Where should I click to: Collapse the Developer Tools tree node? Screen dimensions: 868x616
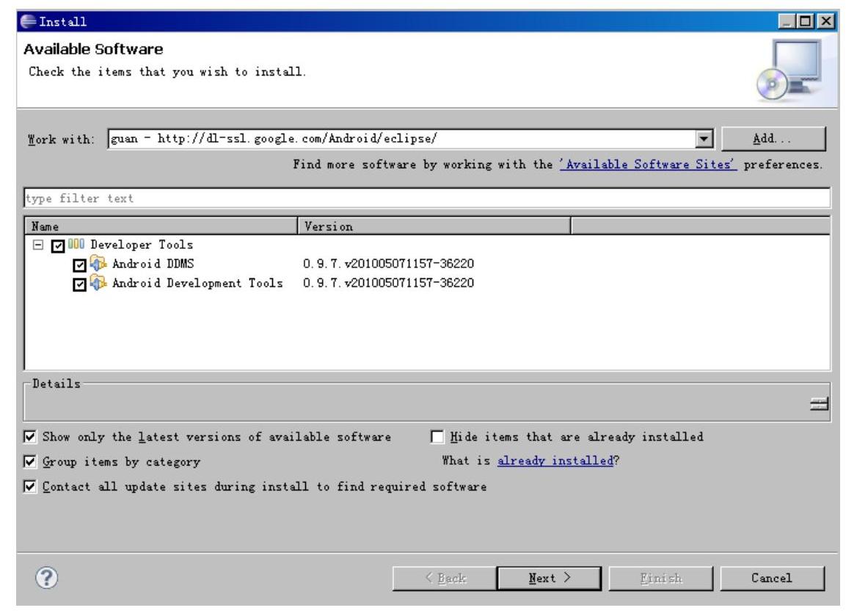pos(37,244)
